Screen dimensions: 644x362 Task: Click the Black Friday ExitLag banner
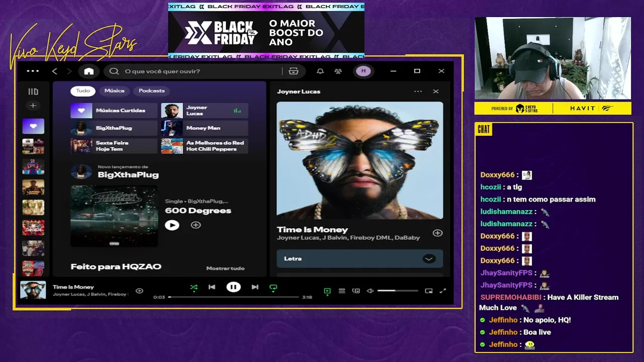pyautogui.click(x=266, y=31)
